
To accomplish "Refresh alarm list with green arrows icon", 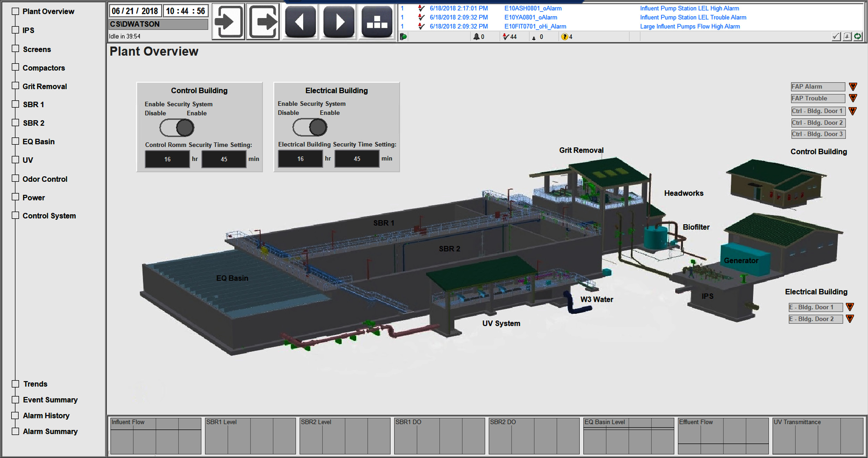I will pyautogui.click(x=858, y=36).
